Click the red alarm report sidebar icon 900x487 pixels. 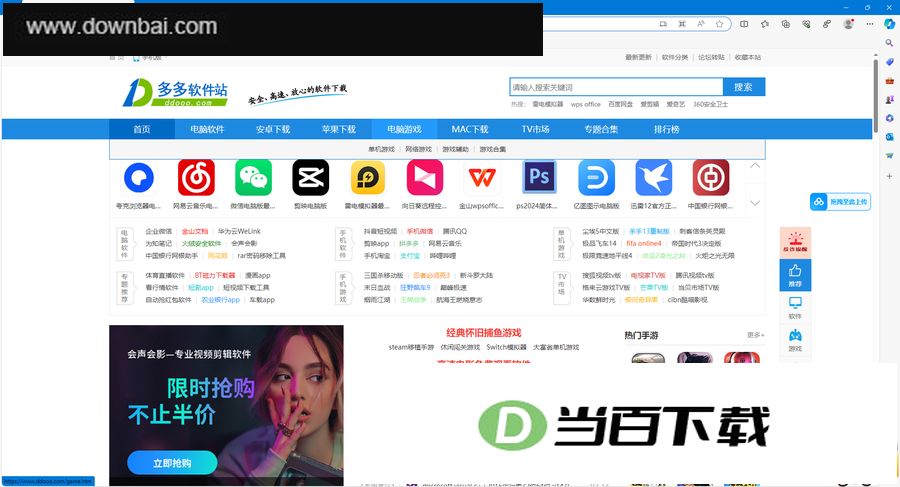click(x=795, y=242)
